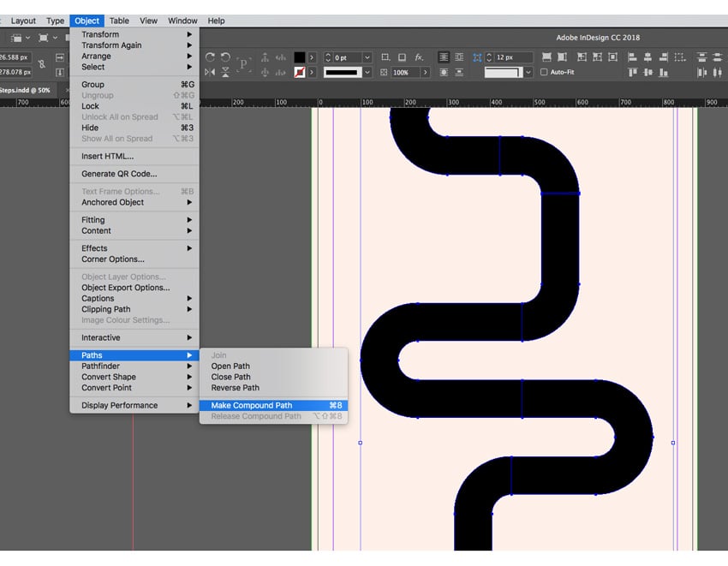
Task: Click the rotate 90° clockwise icon
Action: (210, 57)
